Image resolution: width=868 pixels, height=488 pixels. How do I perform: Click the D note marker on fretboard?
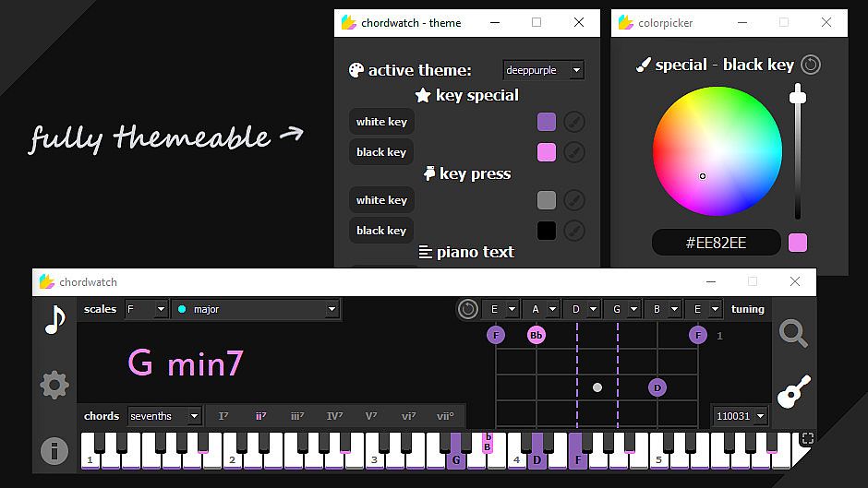point(657,387)
